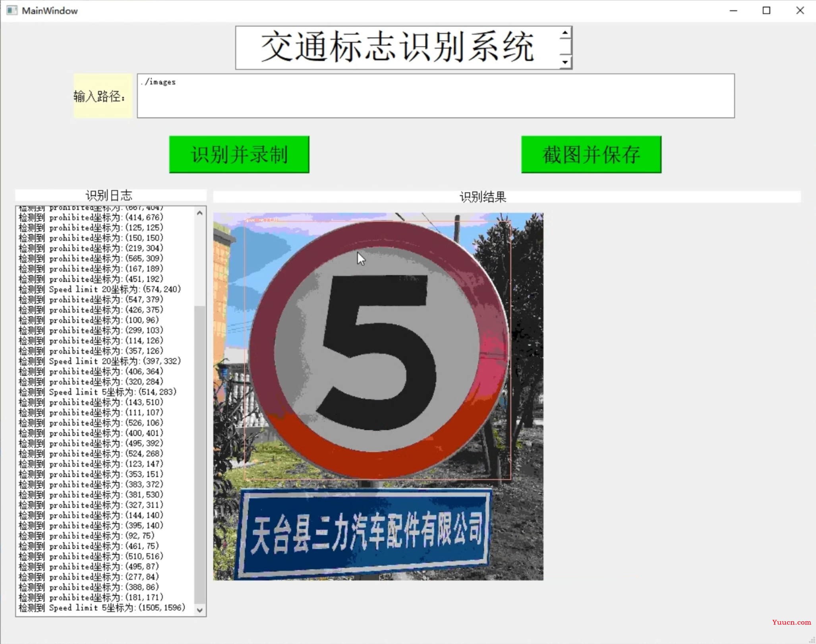Click the 识别日志 header
The height and width of the screenshot is (644, 816).
coord(110,195)
